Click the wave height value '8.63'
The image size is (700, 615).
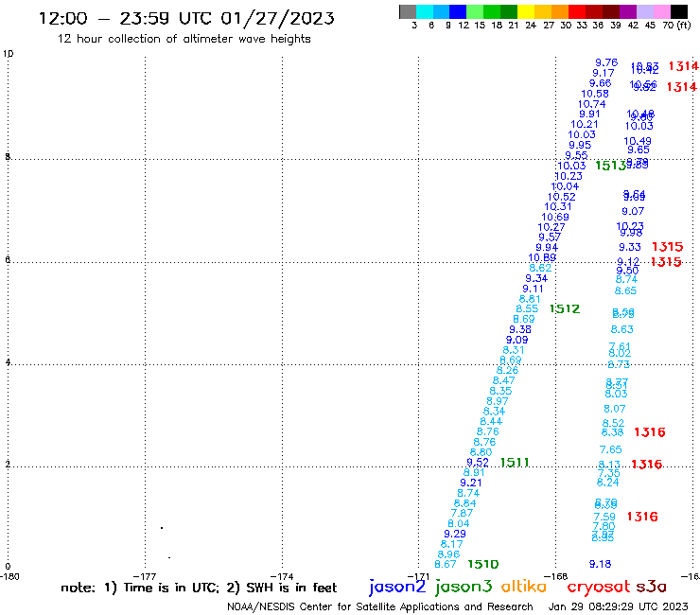pos(621,329)
